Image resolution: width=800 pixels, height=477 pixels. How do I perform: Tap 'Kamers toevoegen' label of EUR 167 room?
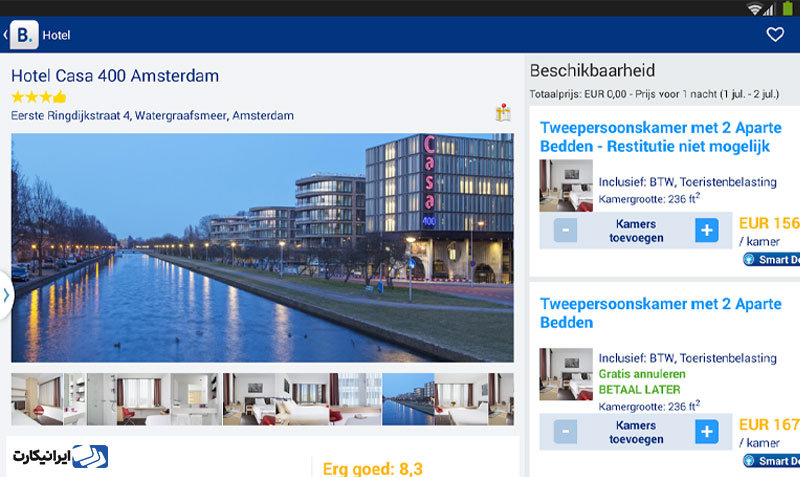[636, 433]
